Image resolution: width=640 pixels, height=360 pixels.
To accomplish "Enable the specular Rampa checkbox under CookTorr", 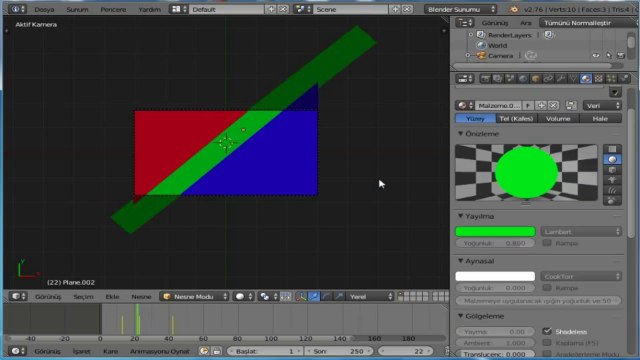I will coord(547,288).
